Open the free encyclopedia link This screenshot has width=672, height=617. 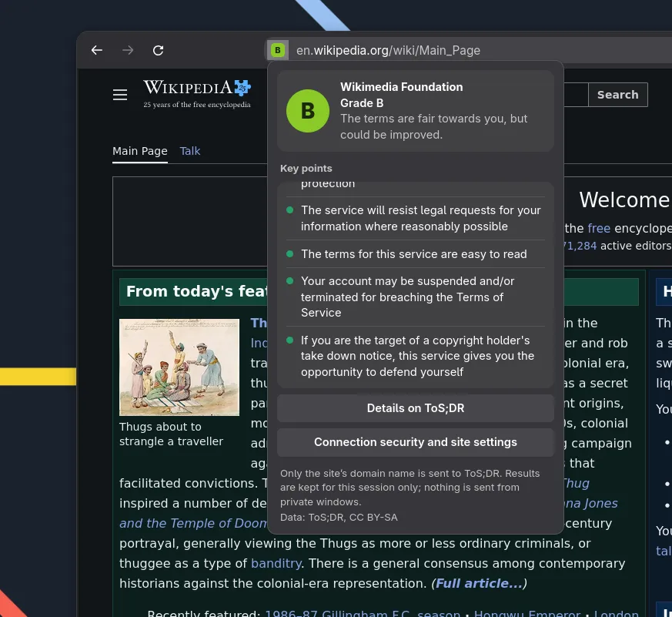pyautogui.click(x=599, y=228)
